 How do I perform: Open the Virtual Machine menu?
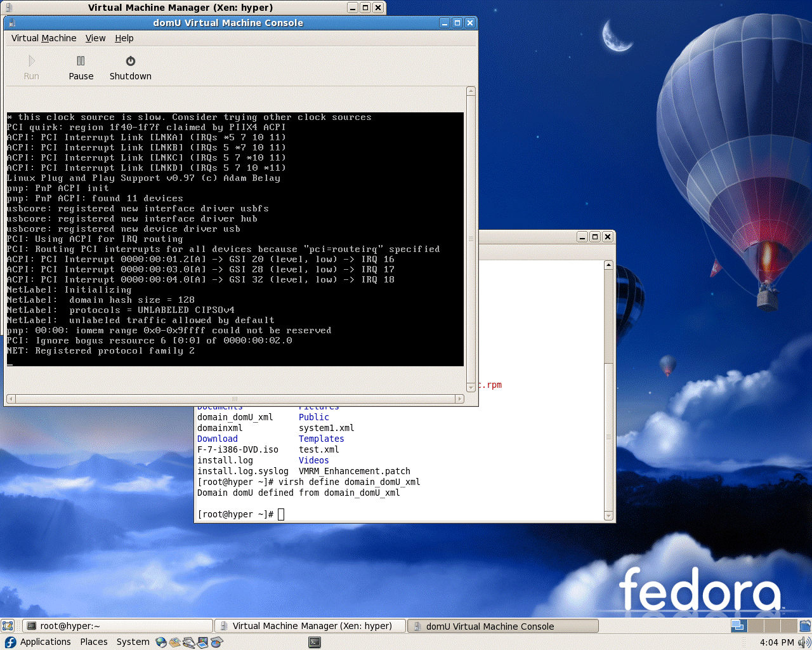pyautogui.click(x=44, y=38)
